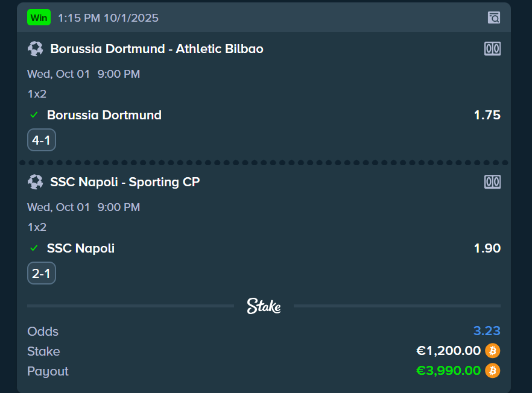This screenshot has width=532, height=393.
Task: Click the soccer ball icon beside SSC Napoli match
Action: (35, 182)
